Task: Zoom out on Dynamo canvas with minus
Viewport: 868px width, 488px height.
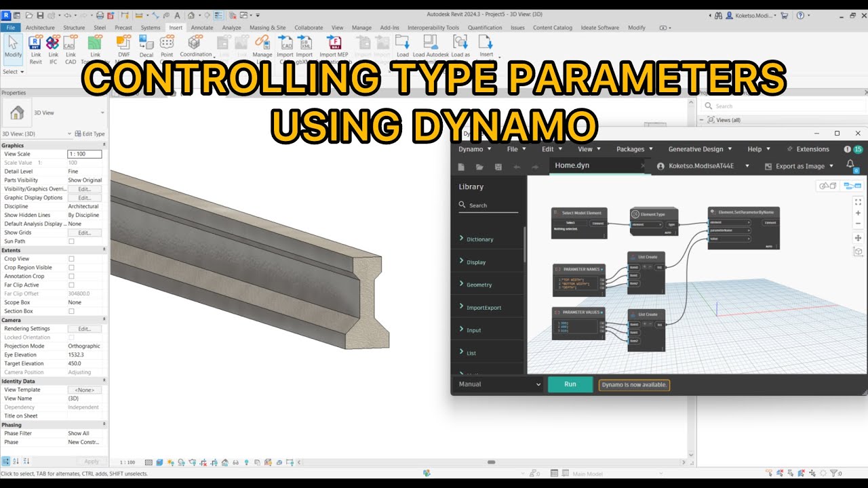Action: pyautogui.click(x=858, y=224)
